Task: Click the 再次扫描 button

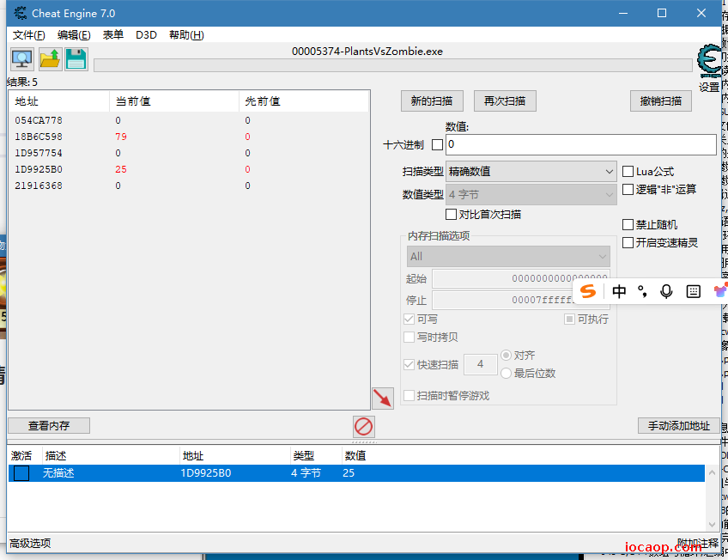Action: click(505, 100)
